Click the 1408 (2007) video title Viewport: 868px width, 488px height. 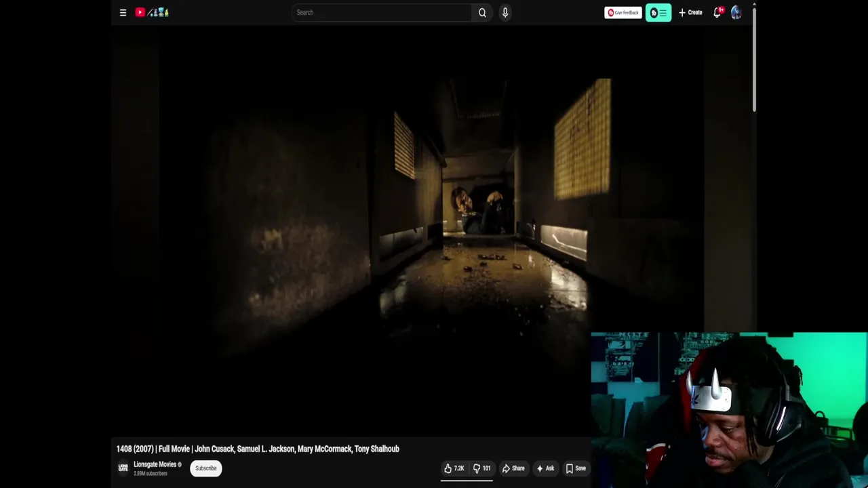point(258,449)
